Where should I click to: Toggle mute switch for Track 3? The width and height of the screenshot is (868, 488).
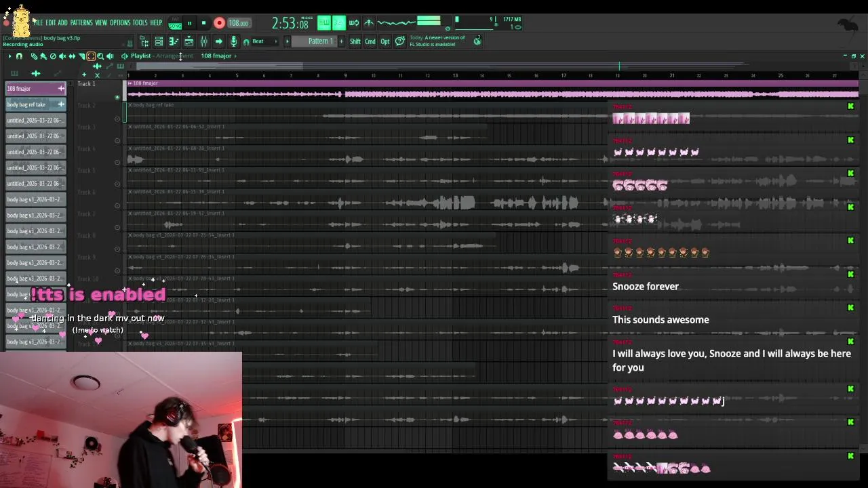pos(117,141)
